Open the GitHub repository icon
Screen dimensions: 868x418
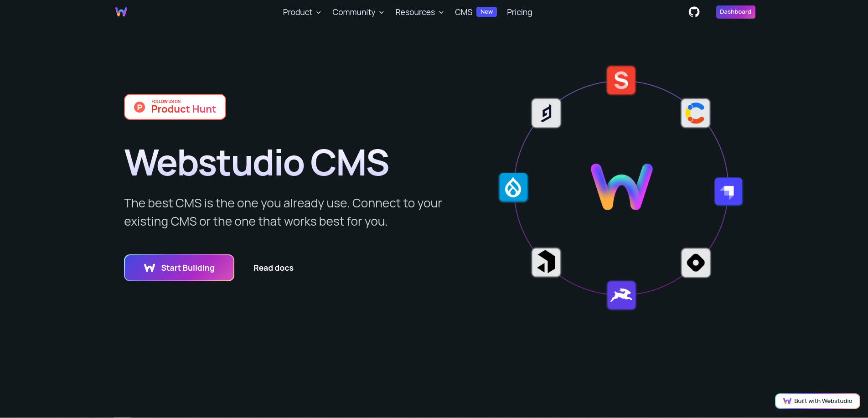pos(694,12)
